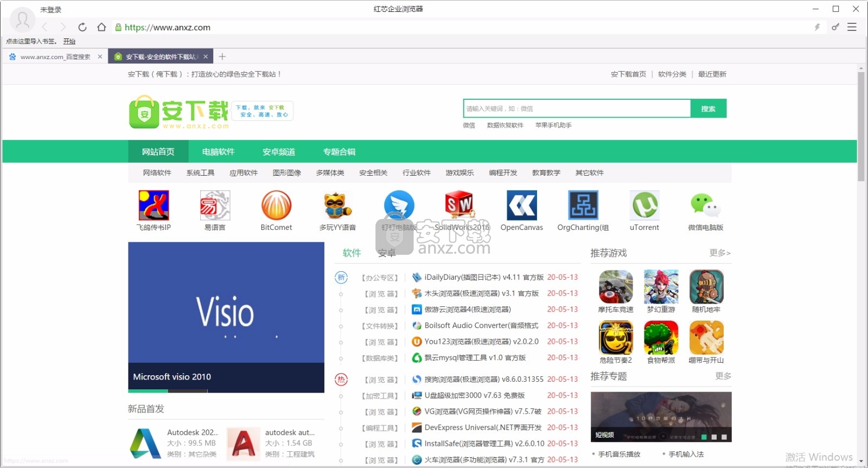The image size is (868, 468).
Task: Click the address bar URL
Action: click(168, 27)
